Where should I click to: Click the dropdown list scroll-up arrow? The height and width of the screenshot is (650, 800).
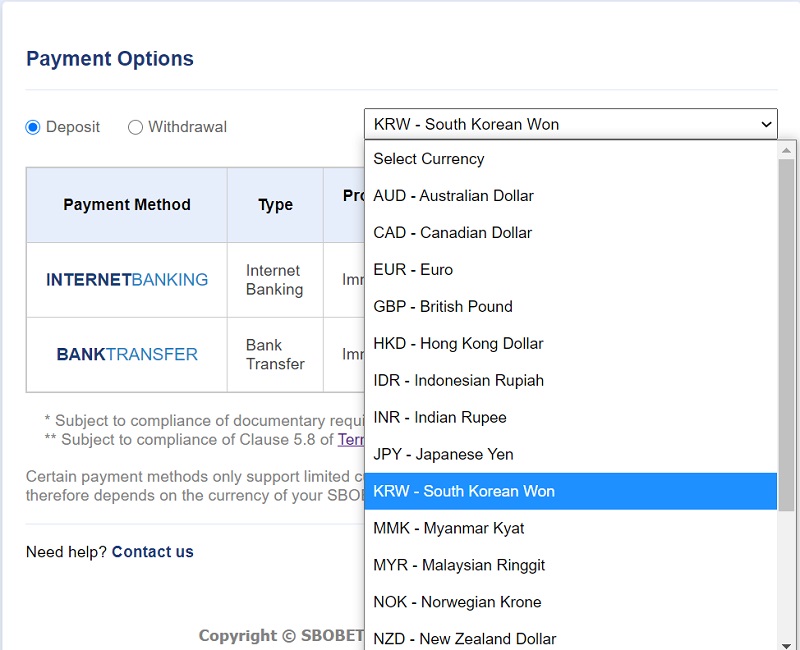pyautogui.click(x=786, y=150)
